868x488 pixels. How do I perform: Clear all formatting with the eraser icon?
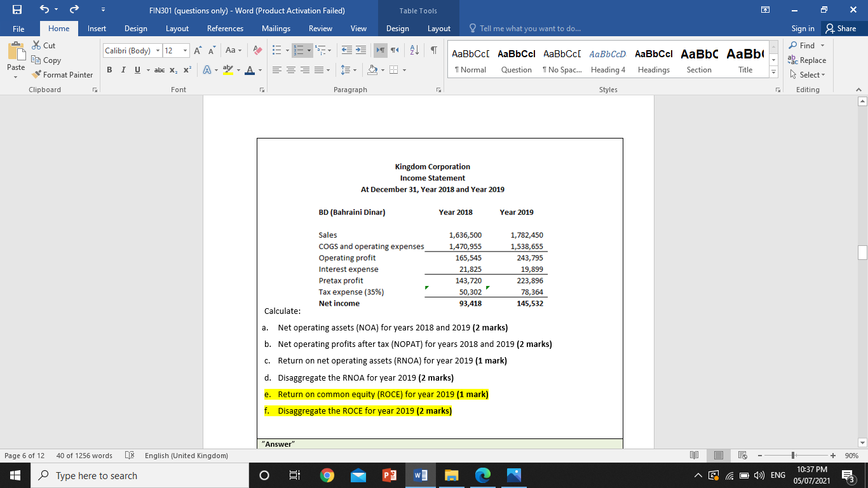[257, 50]
